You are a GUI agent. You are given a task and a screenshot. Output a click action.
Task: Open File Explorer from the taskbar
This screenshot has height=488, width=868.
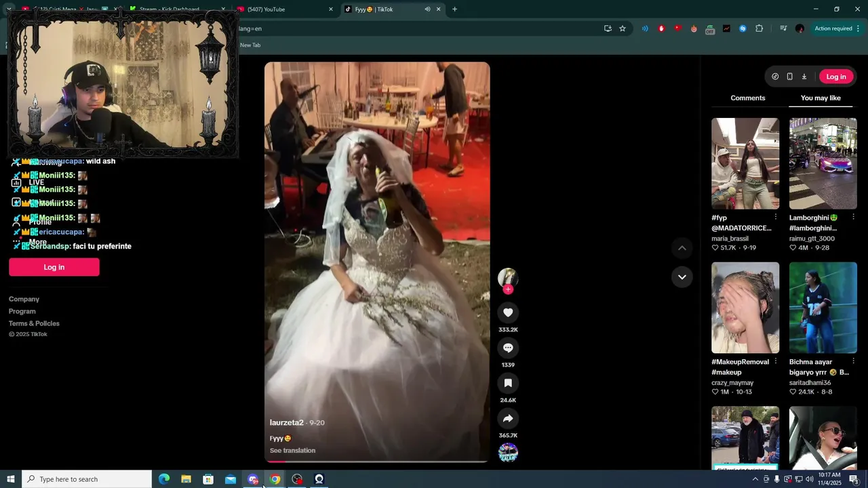click(186, 479)
